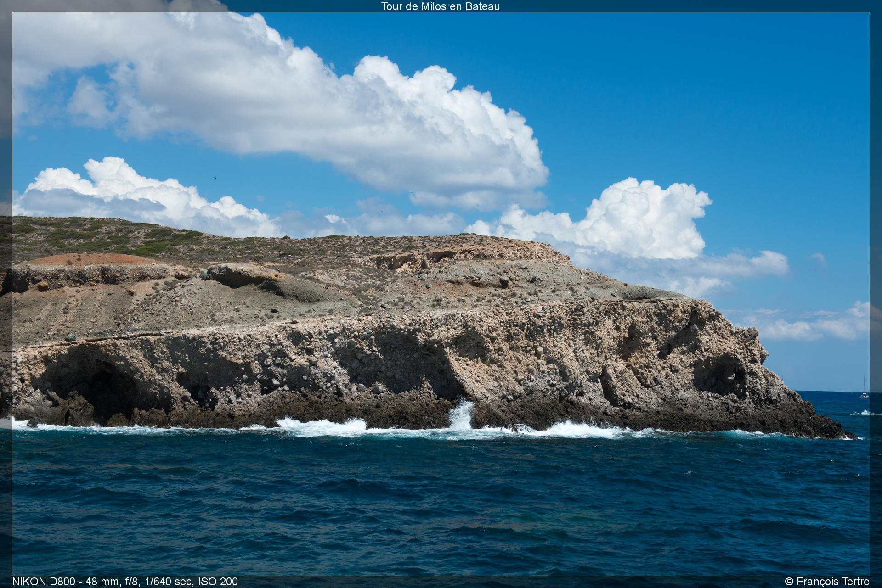Click the NIKON D800 exposure info caption

[125, 582]
